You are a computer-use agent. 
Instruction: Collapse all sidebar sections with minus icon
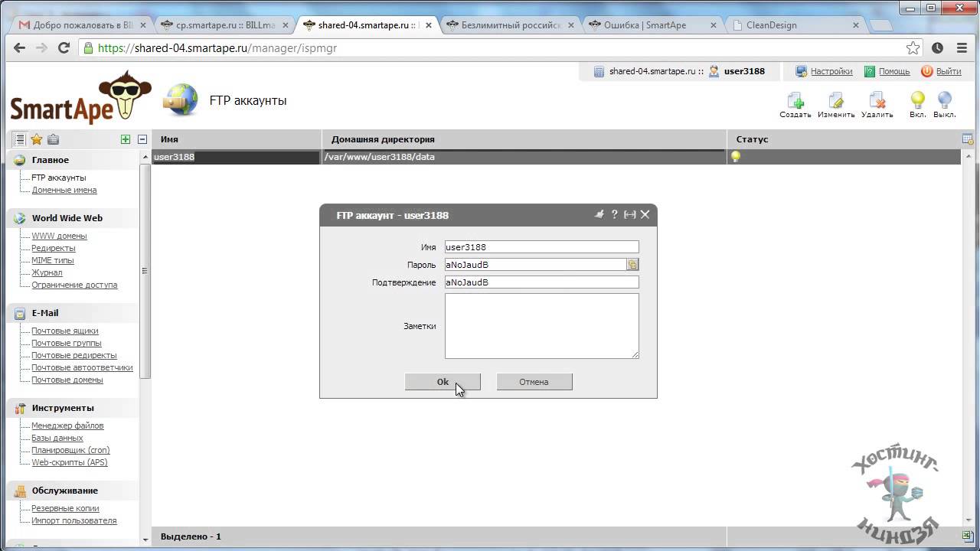coord(142,139)
